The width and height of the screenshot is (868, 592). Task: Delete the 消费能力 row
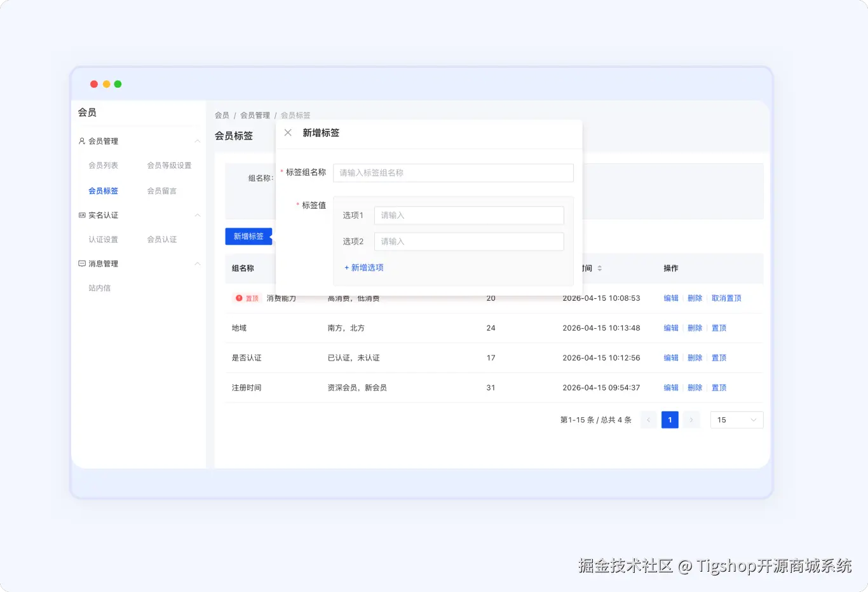tap(695, 298)
